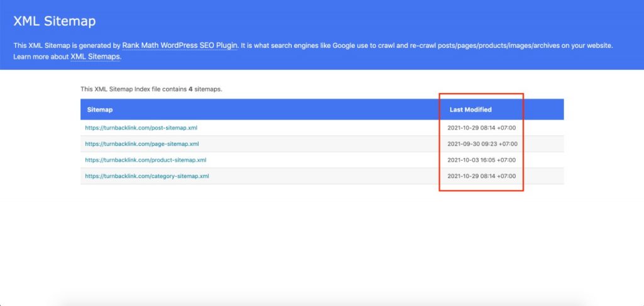644x306 pixels.
Task: Open the Rank Math WordPress SEO Plugin link
Action: [179, 46]
